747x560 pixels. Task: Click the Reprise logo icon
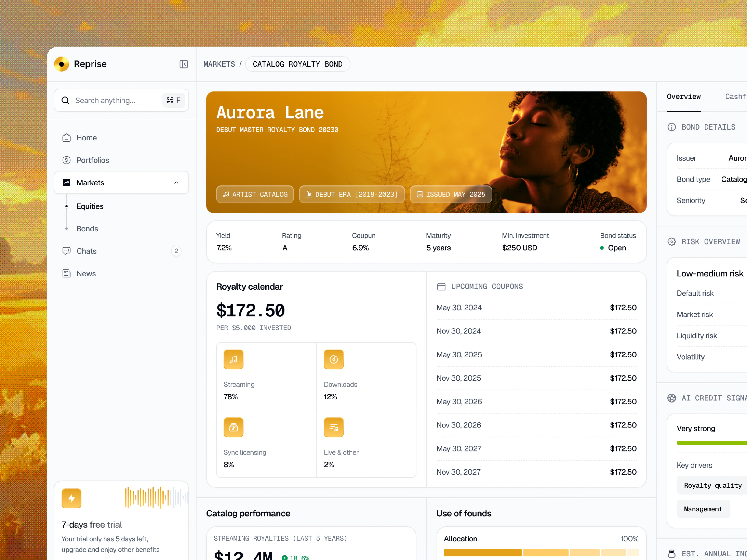[61, 64]
